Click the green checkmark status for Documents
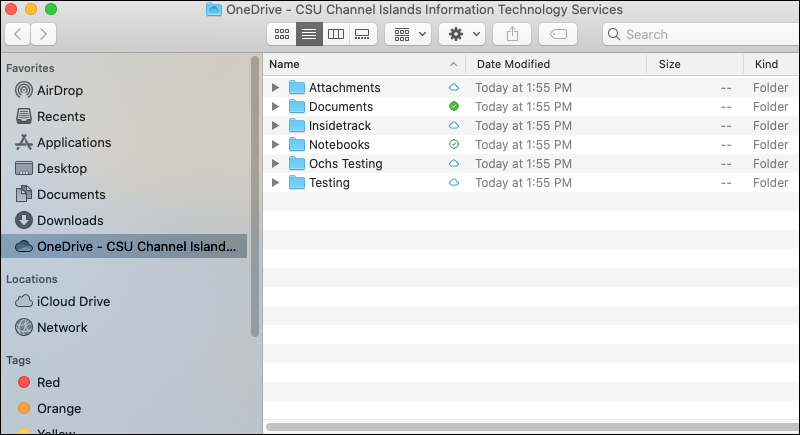 click(454, 106)
